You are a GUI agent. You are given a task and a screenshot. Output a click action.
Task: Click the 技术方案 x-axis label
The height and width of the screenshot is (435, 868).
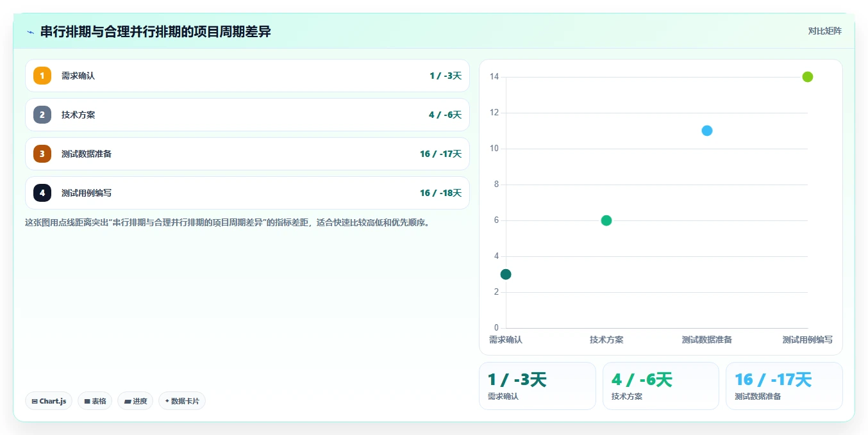click(x=606, y=340)
